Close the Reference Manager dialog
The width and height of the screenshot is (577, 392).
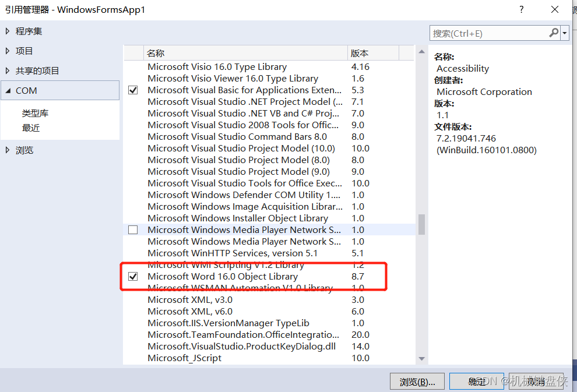coord(554,9)
